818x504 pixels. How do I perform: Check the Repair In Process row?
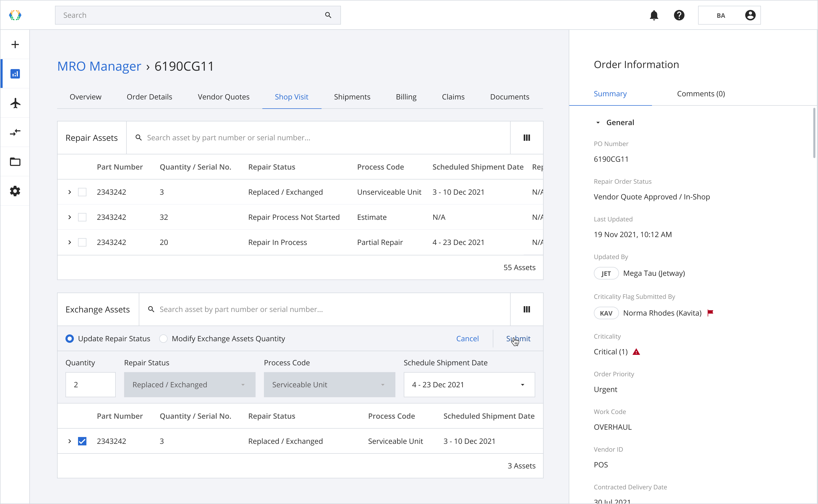point(82,242)
